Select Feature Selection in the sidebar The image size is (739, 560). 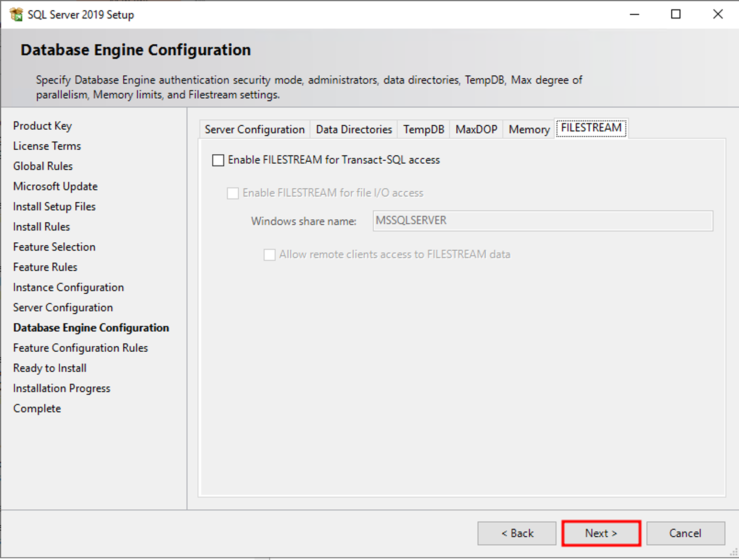pos(54,247)
